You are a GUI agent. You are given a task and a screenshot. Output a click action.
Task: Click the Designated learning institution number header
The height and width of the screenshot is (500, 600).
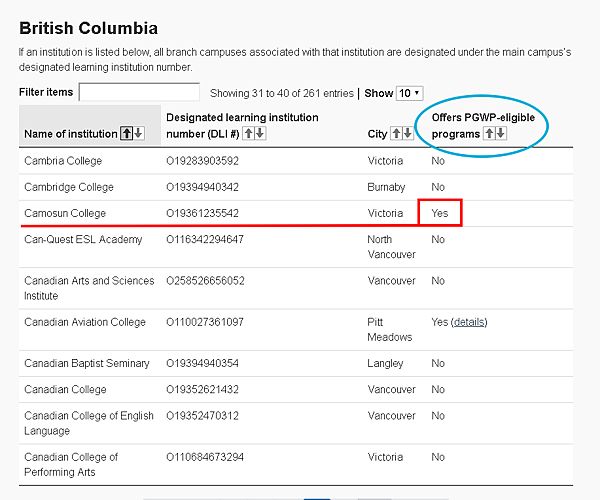point(242,125)
